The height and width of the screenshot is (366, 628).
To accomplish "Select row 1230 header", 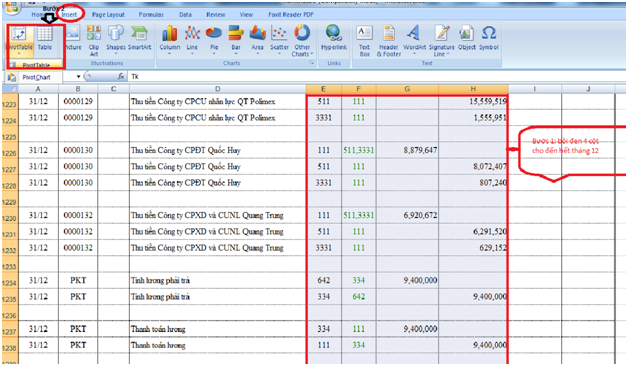I will pos(10,216).
